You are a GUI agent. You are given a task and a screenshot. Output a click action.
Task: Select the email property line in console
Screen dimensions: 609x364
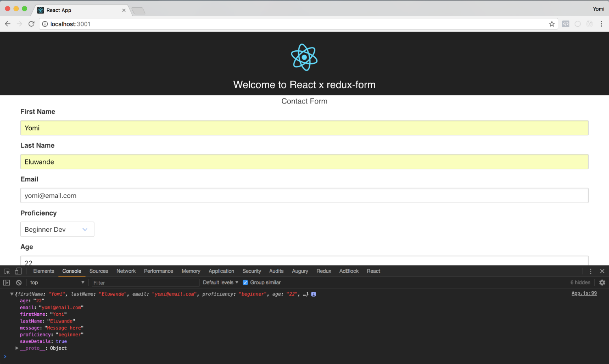52,308
